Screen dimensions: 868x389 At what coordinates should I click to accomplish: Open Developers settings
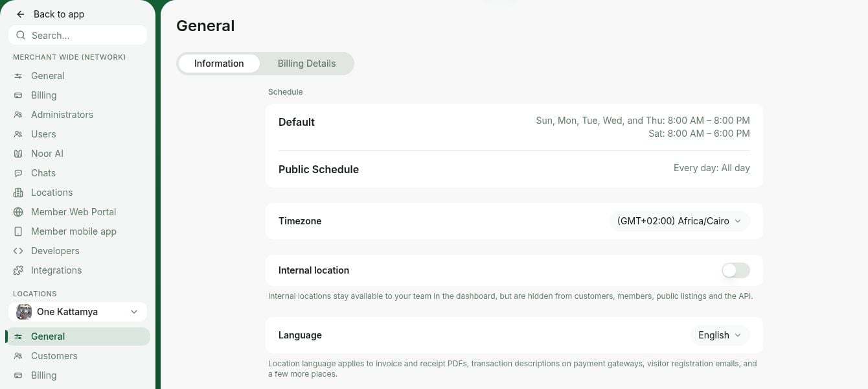[78, 251]
